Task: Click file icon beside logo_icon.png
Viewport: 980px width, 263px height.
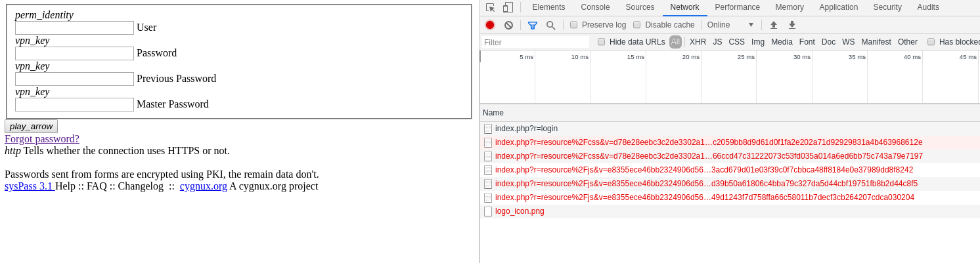Action: [x=488, y=211]
